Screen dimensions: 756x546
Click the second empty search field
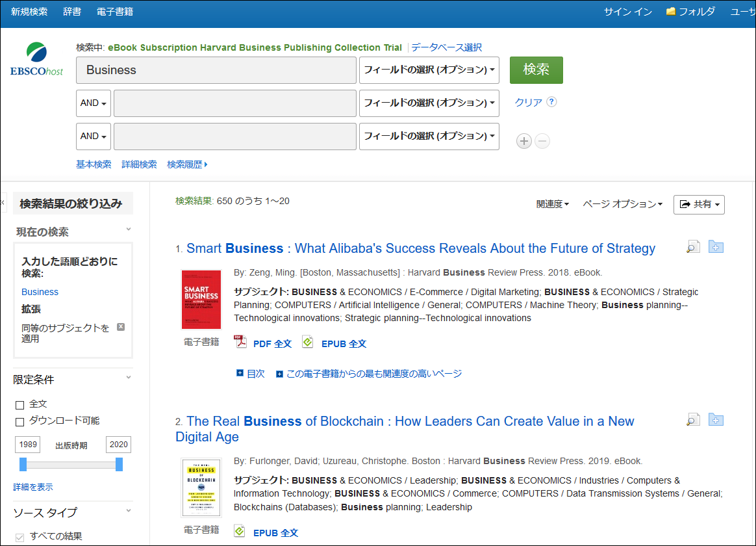pyautogui.click(x=235, y=103)
